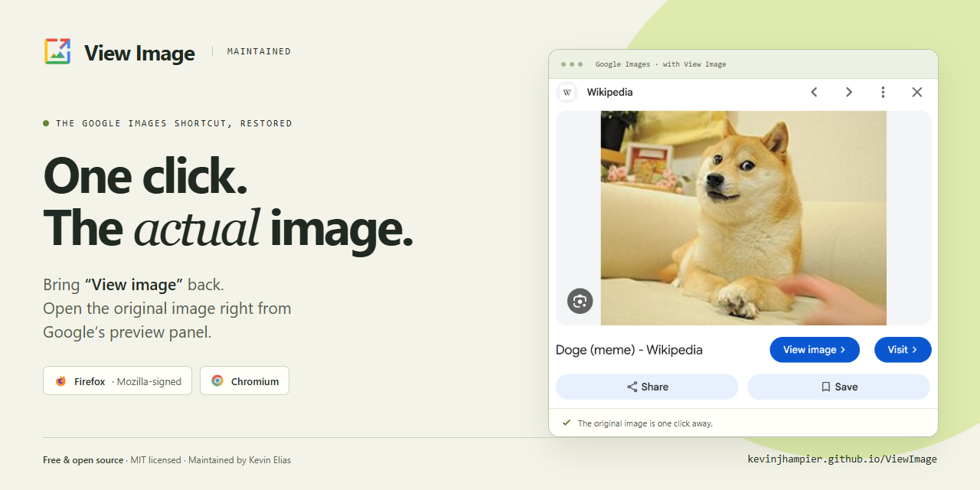Go to previous image with left chevron
Screen dimensions: 980x490
click(x=814, y=92)
